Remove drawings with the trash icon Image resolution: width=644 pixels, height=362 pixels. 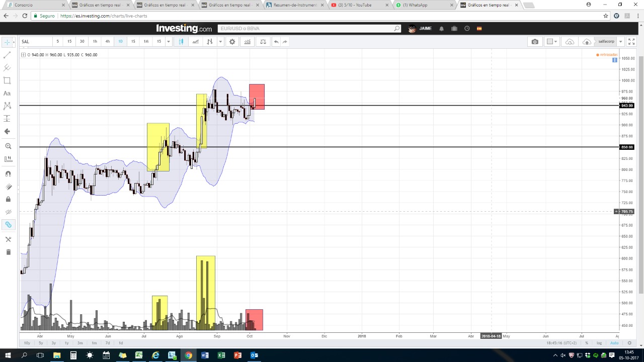coord(8,252)
